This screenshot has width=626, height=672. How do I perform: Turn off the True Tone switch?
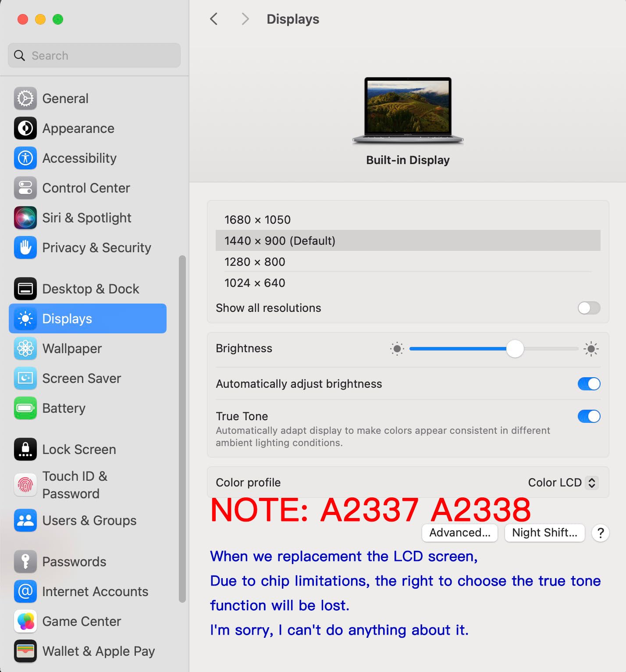tap(589, 416)
